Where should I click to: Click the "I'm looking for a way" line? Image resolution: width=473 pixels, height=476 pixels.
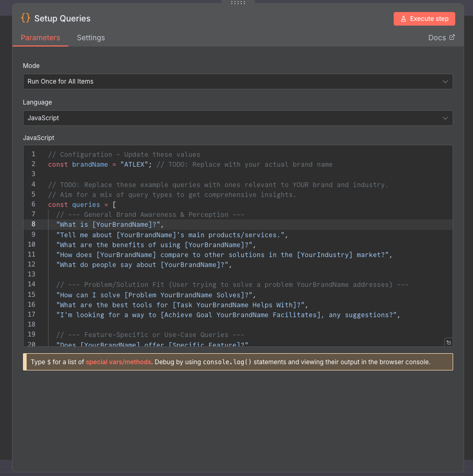click(229, 315)
